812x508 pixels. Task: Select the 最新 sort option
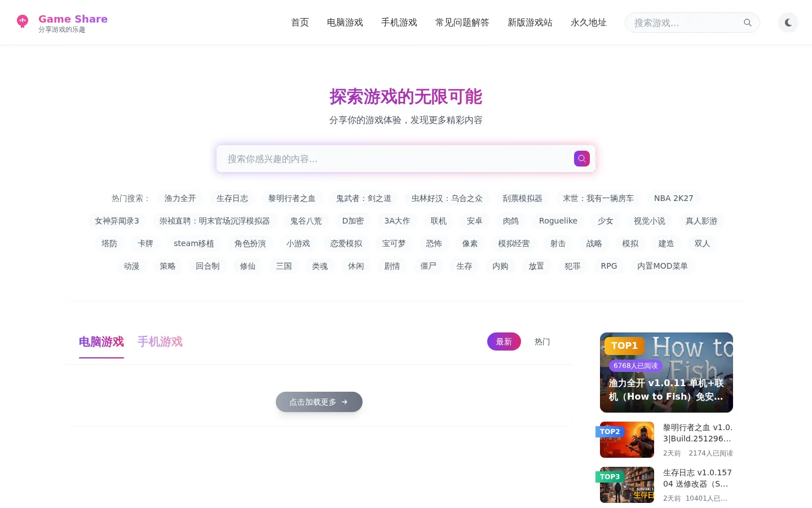click(504, 341)
